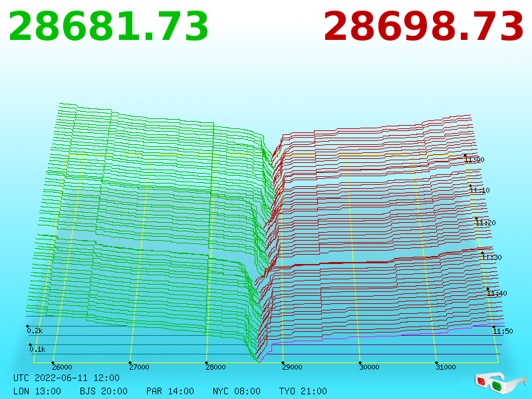The width and height of the screenshot is (532, 399).
Task: Click the UTC 2022-06-11 12:00 timestamp
Action: click(x=66, y=378)
